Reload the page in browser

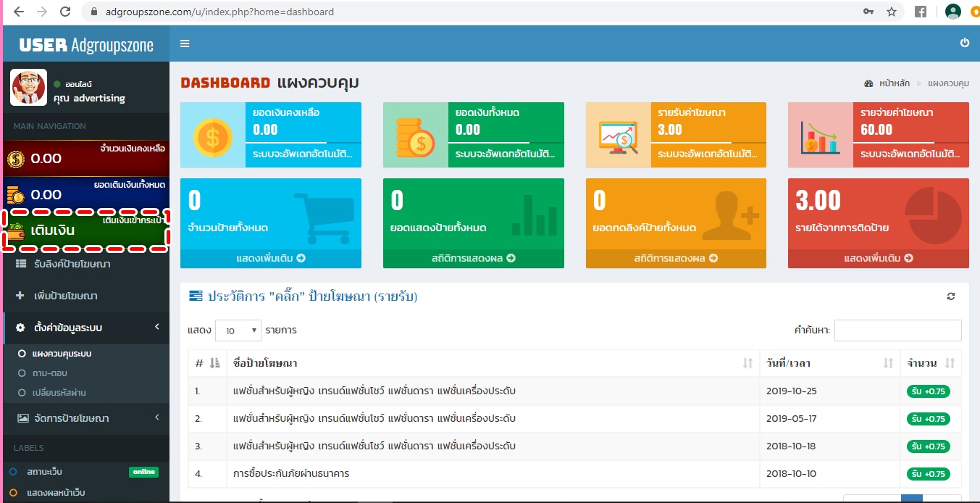point(65,12)
